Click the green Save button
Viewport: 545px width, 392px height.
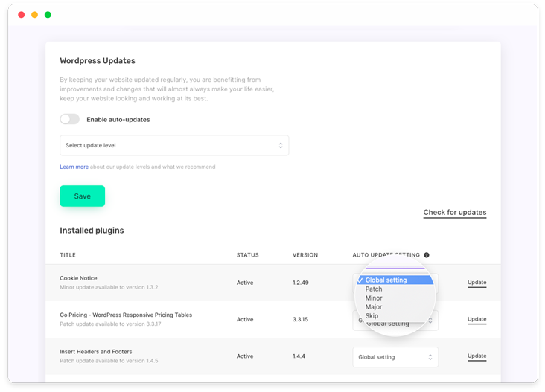click(x=83, y=196)
